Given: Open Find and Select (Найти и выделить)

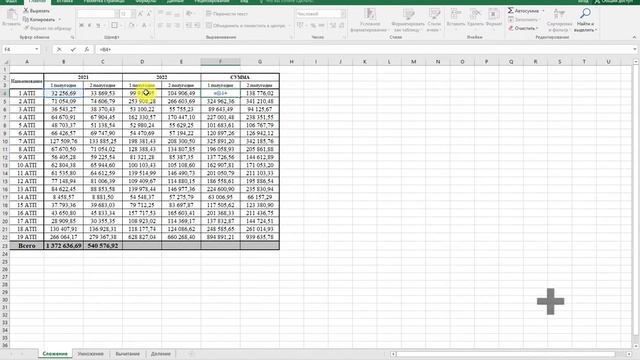Looking at the screenshot, I should click(x=585, y=20).
